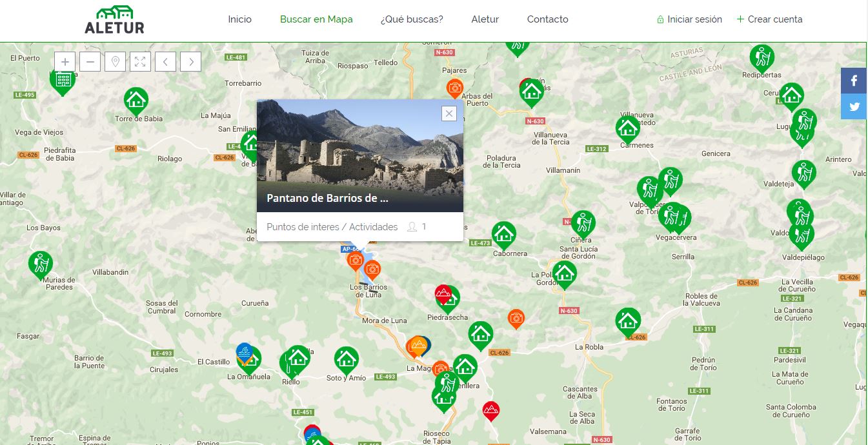Close the Pantano de Barrios popup

point(449,114)
